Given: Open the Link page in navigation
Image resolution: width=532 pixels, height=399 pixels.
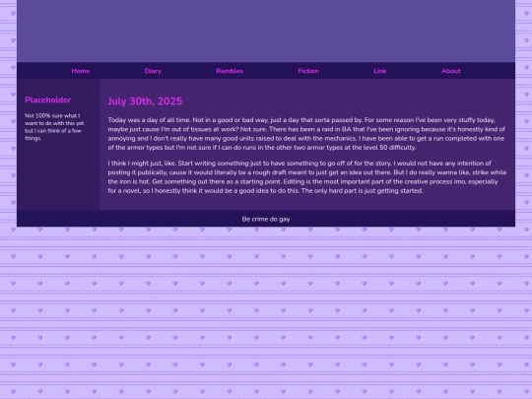Looking at the screenshot, I should pyautogui.click(x=380, y=71).
